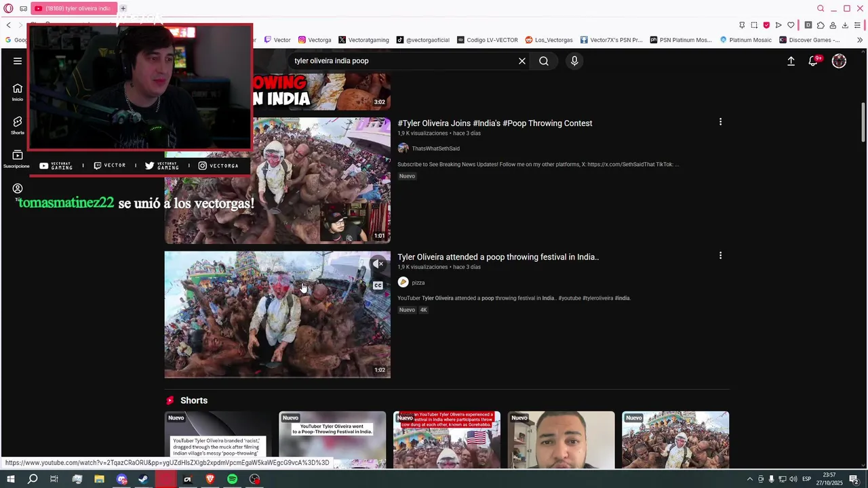868x488 pixels.
Task: Go to YouTube Inicio home icon
Action: (x=18, y=93)
